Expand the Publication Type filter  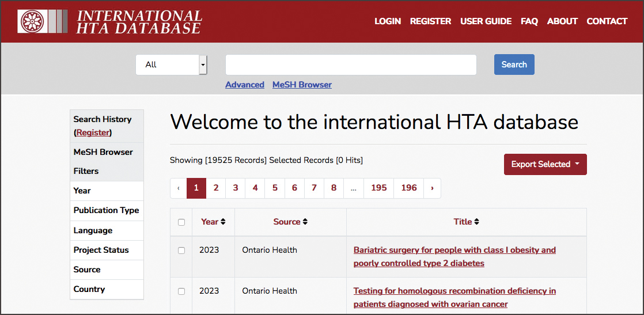[107, 210]
